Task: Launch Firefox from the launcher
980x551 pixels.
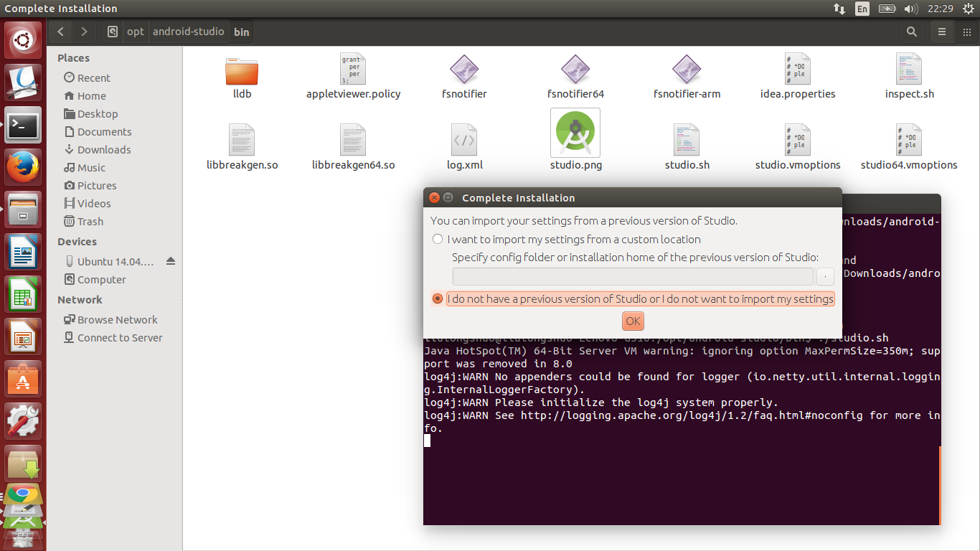Action: 23,167
